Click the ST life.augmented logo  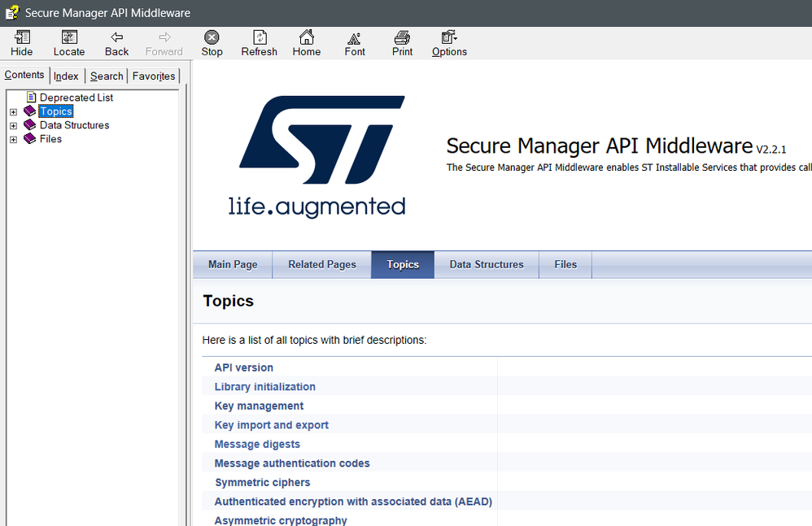(317, 155)
